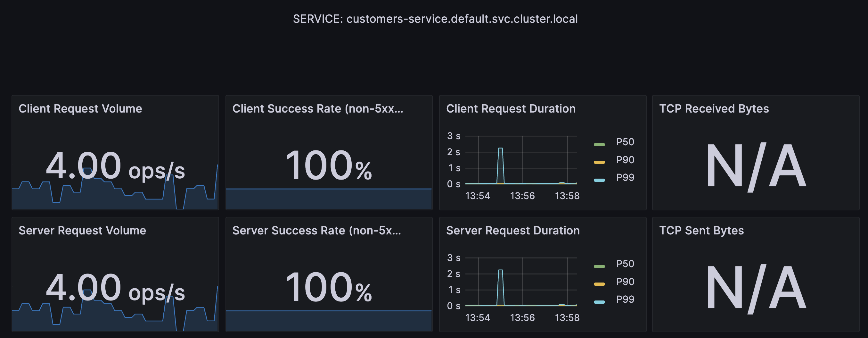Open the Server Request Duration panel title
This screenshot has width=868, height=338.
click(513, 230)
